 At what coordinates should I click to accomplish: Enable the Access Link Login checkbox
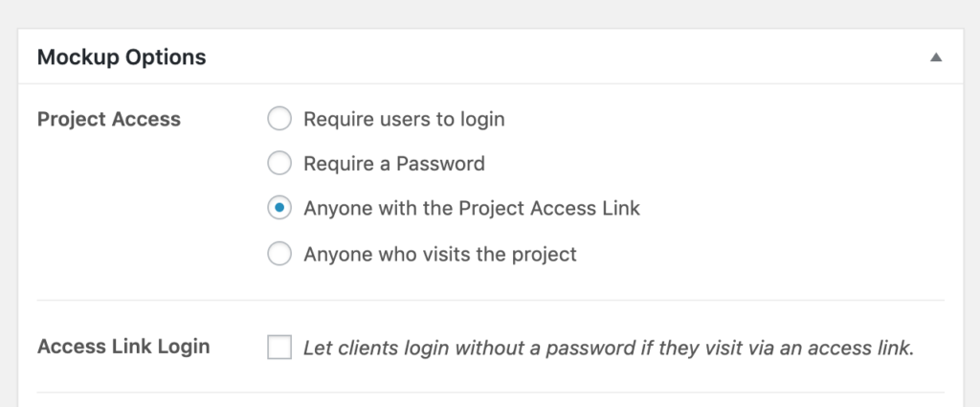click(279, 347)
